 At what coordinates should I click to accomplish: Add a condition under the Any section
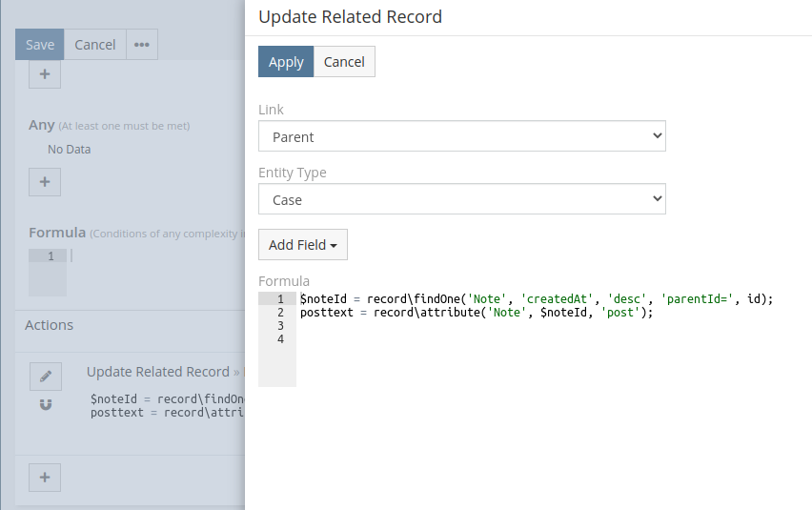tap(45, 181)
